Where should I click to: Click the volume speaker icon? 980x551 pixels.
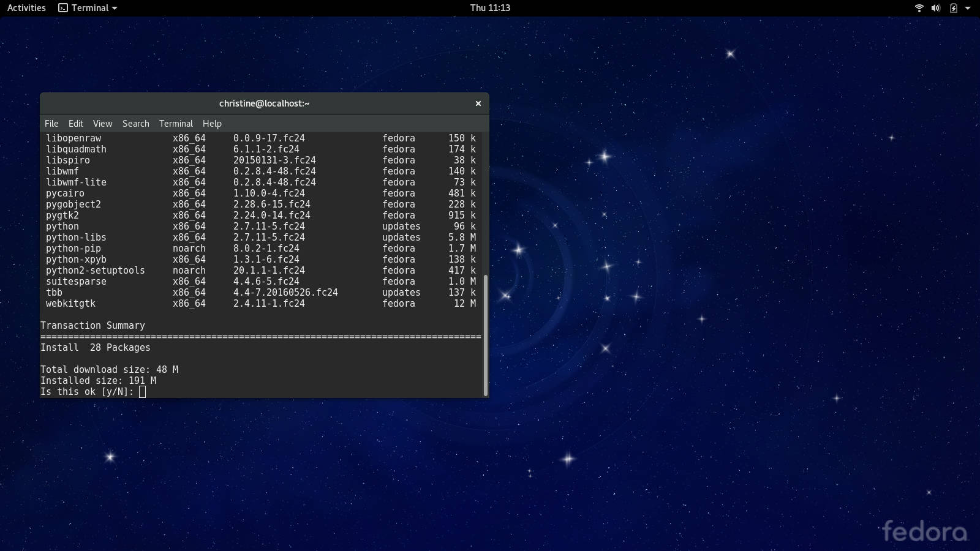tap(936, 8)
